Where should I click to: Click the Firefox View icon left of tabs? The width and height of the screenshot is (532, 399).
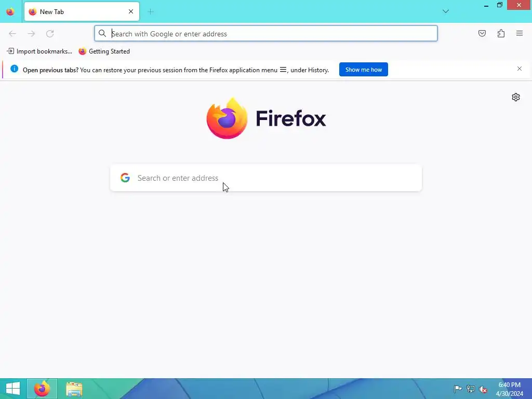(x=10, y=11)
